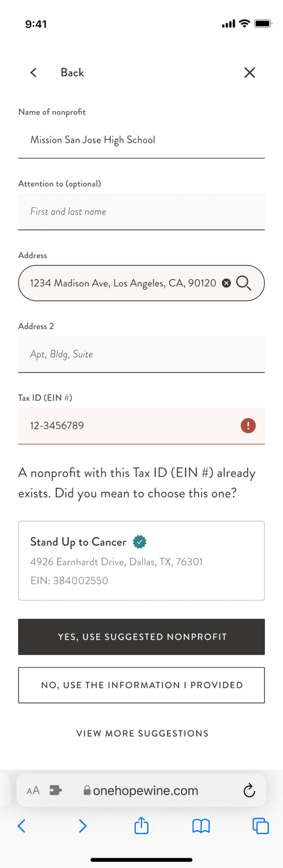This screenshot has height=868, width=283.
Task: Open the AA reader text options
Action: (33, 791)
